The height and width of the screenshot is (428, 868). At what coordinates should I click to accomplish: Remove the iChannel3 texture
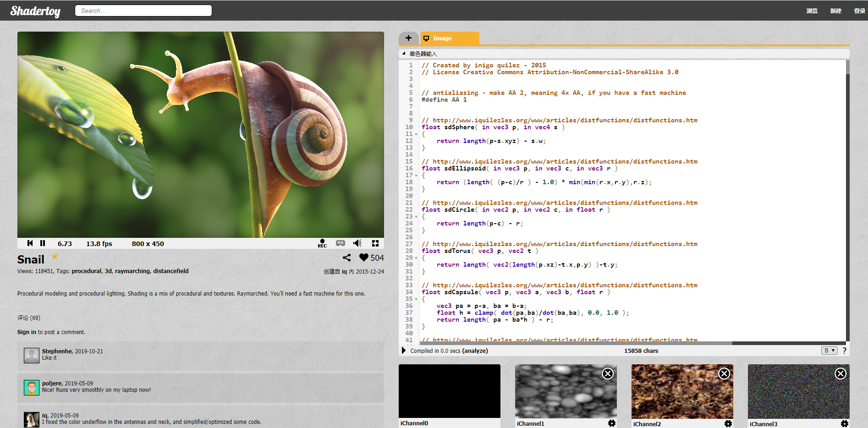coord(841,374)
